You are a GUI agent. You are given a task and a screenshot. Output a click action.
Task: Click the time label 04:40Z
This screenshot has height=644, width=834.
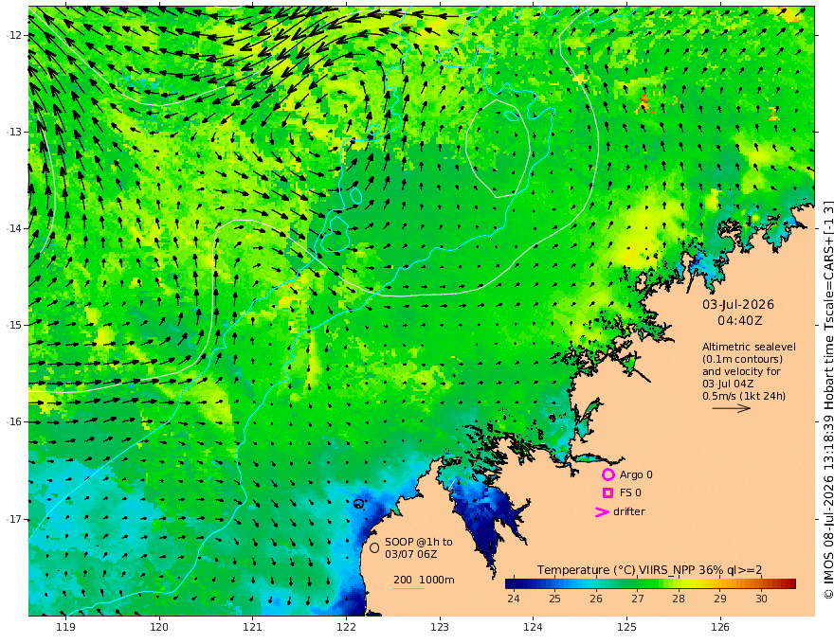click(x=740, y=321)
